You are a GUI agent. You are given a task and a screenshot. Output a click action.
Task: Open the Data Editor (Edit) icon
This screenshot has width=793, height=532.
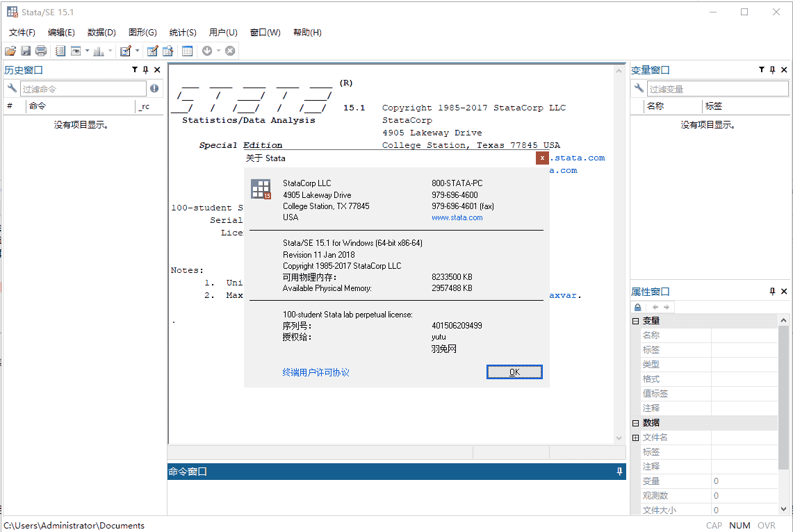pyautogui.click(x=152, y=50)
